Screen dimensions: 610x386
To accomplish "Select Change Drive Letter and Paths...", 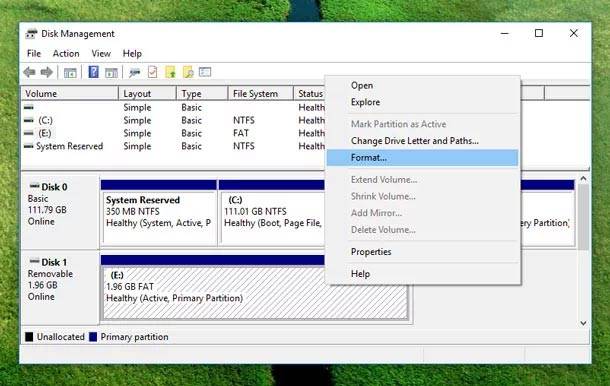I will coord(422,141).
